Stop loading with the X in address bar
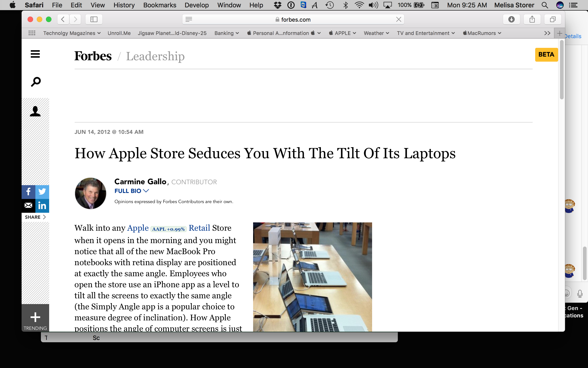The image size is (588, 368). tap(399, 19)
